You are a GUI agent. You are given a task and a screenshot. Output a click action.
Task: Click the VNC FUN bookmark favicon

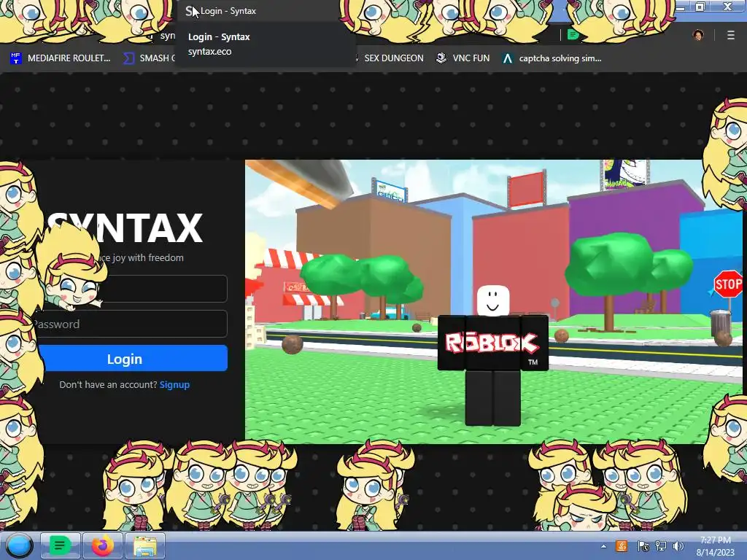441,58
